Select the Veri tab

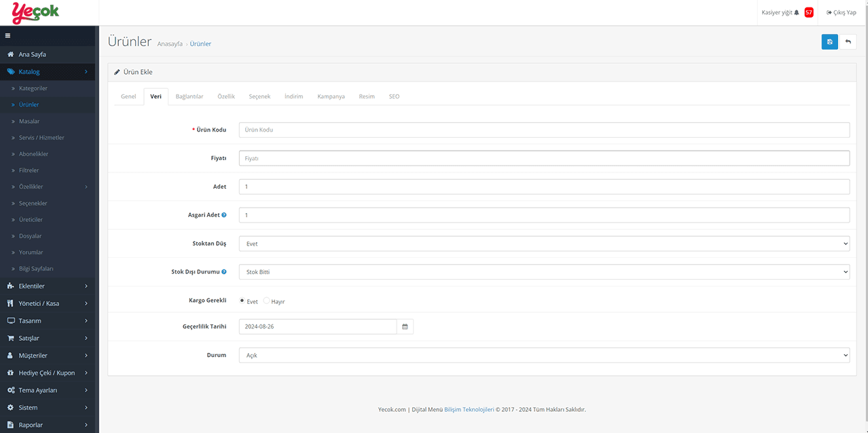[x=156, y=96]
